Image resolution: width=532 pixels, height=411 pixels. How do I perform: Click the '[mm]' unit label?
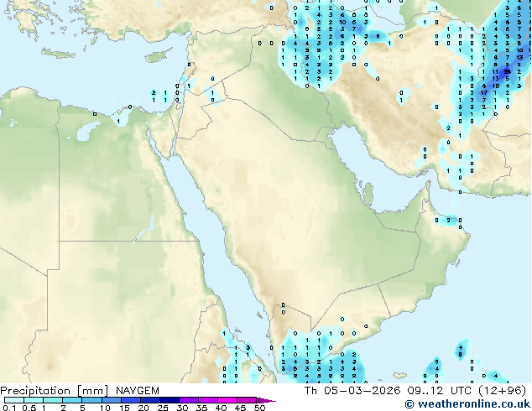click(92, 391)
